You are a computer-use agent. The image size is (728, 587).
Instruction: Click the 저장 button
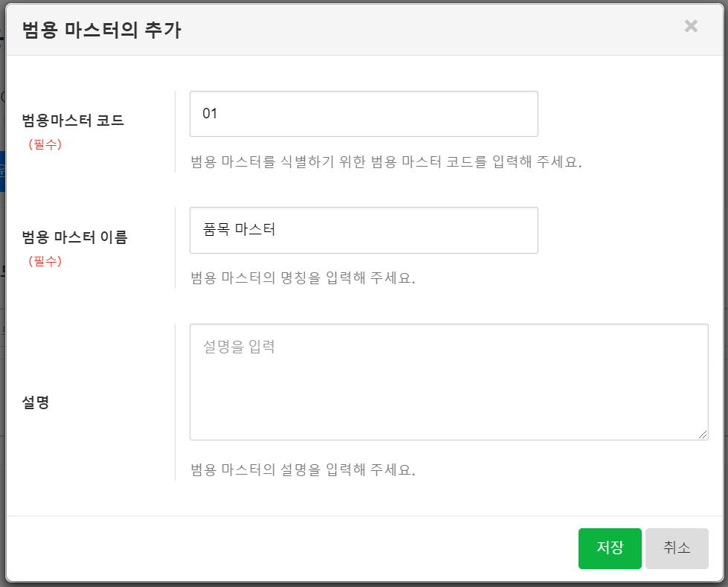[x=610, y=548]
